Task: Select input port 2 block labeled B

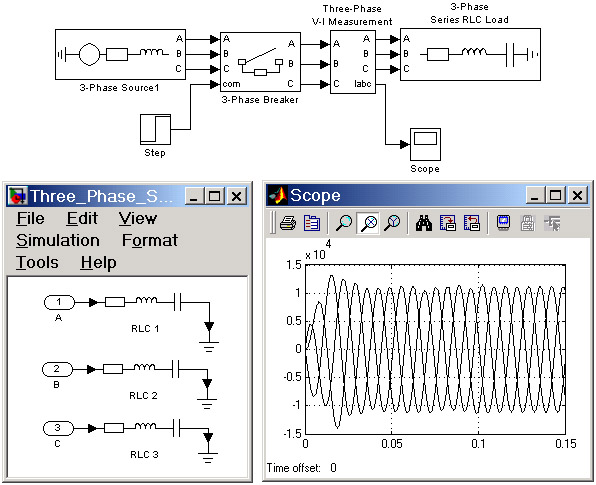Action: [x=57, y=369]
